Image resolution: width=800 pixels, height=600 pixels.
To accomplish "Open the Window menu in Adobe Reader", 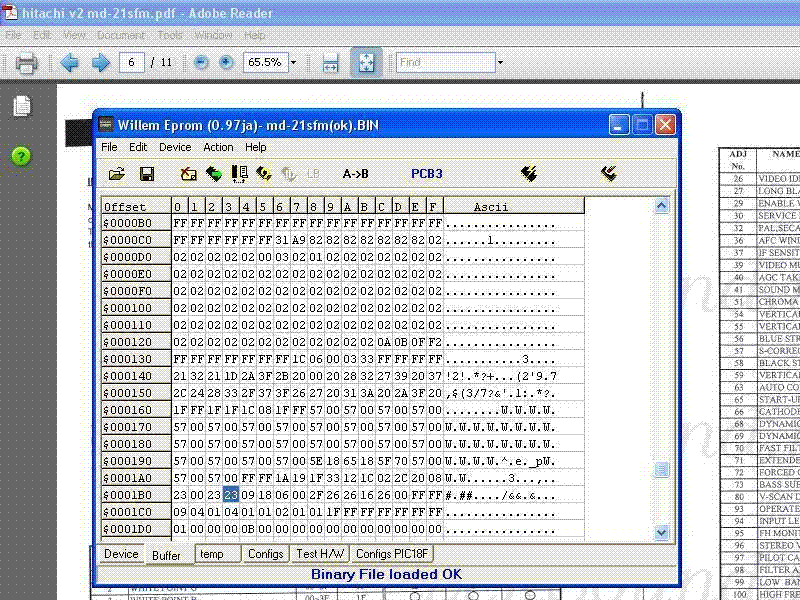I will coord(213,35).
